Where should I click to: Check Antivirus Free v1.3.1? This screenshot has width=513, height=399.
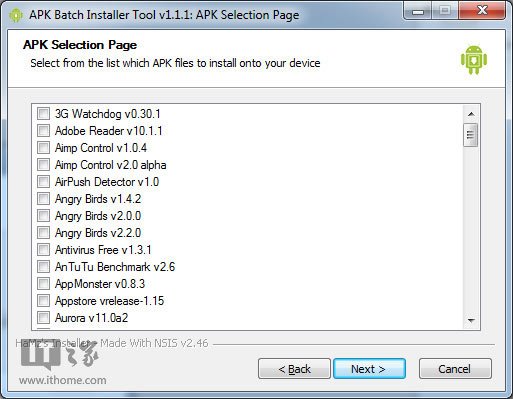[43, 249]
